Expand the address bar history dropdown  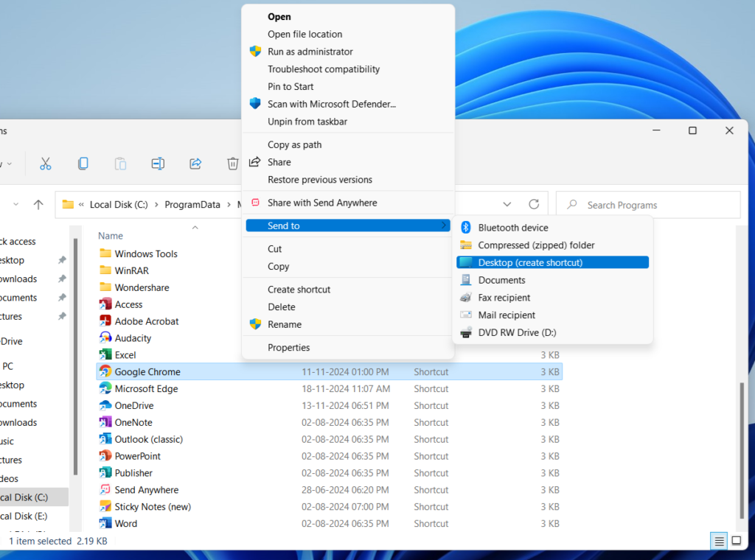tap(507, 204)
